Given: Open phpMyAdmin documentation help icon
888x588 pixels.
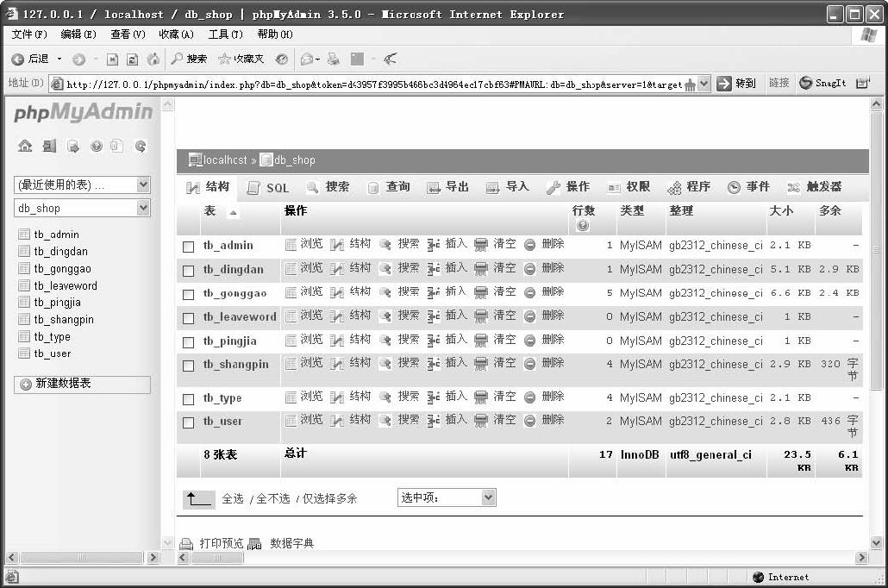Looking at the screenshot, I should tap(97, 147).
